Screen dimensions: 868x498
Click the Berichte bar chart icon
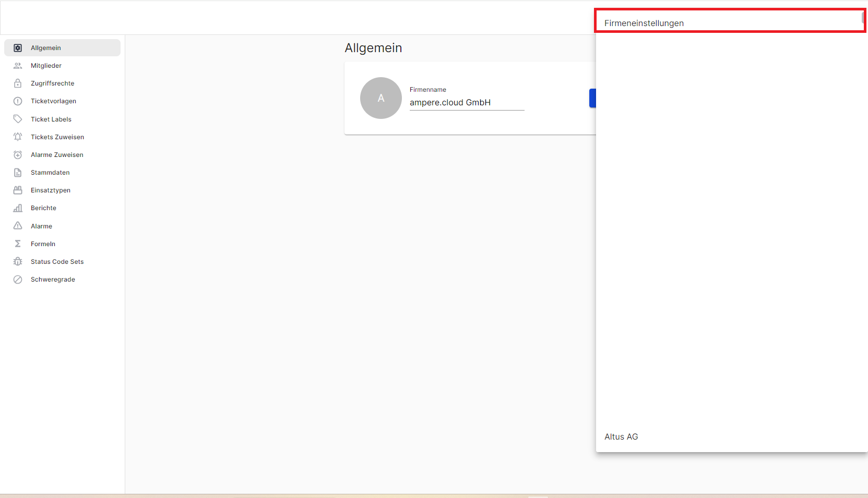pyautogui.click(x=18, y=208)
